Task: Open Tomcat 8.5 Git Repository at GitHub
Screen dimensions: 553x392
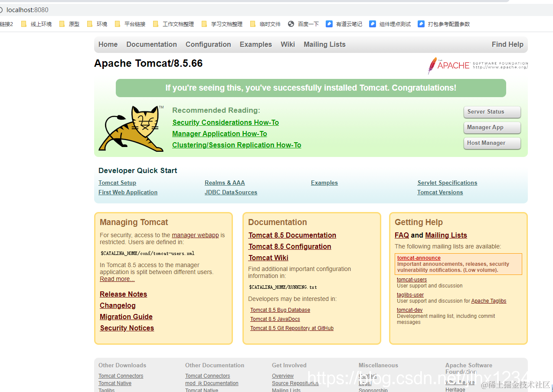Action: [x=292, y=328]
